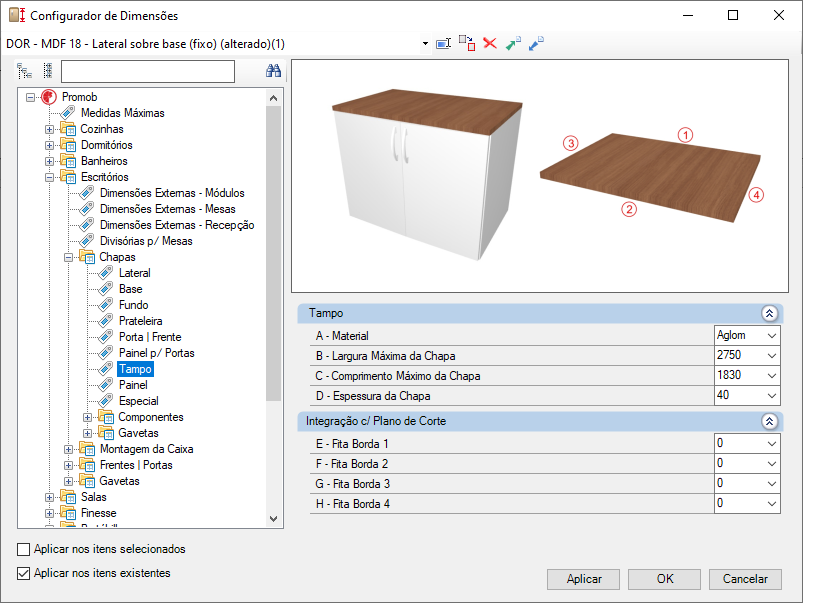The height and width of the screenshot is (611, 814).
Task: Select Dimensões Externas - Recepção
Action: coord(177,225)
